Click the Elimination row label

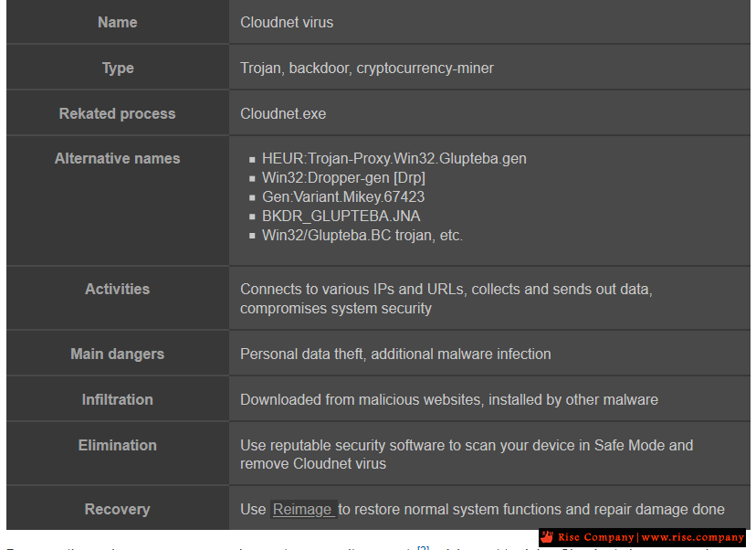click(117, 445)
